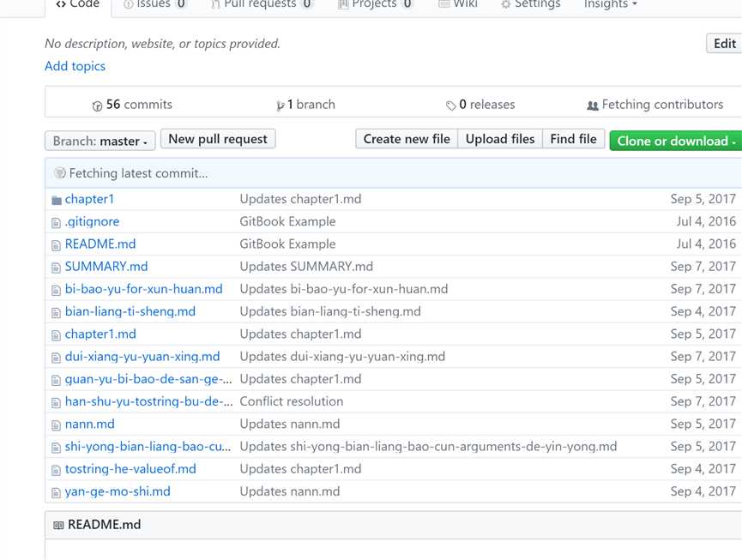Click the Add topics link
The image size is (742, 560).
75,66
